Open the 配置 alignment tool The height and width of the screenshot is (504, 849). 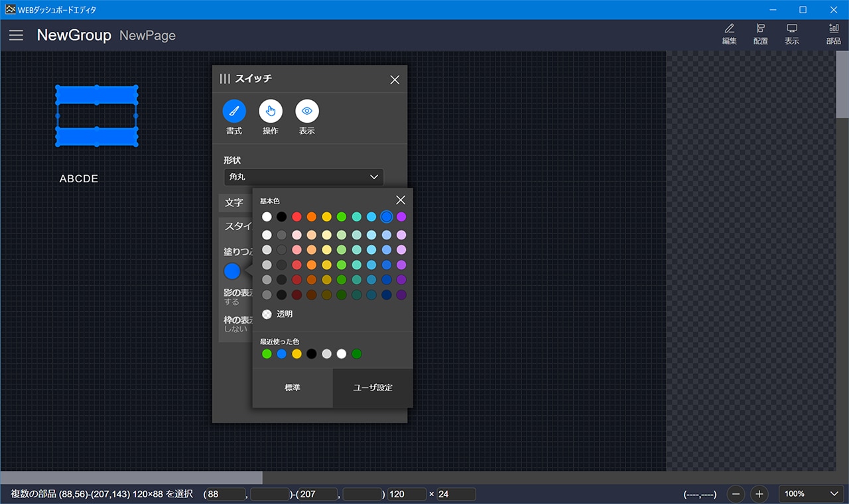pyautogui.click(x=760, y=34)
